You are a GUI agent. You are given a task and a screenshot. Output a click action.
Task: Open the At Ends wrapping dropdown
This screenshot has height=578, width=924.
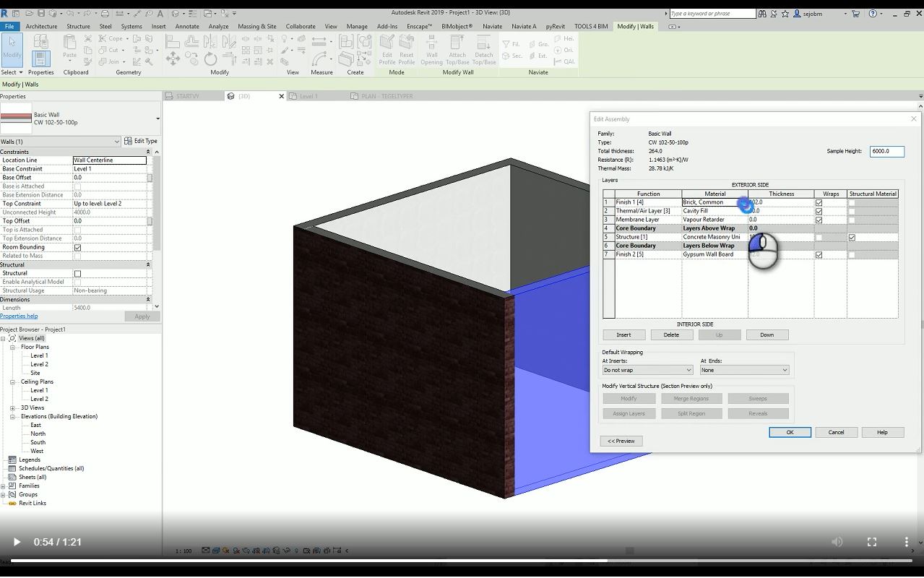[744, 370]
